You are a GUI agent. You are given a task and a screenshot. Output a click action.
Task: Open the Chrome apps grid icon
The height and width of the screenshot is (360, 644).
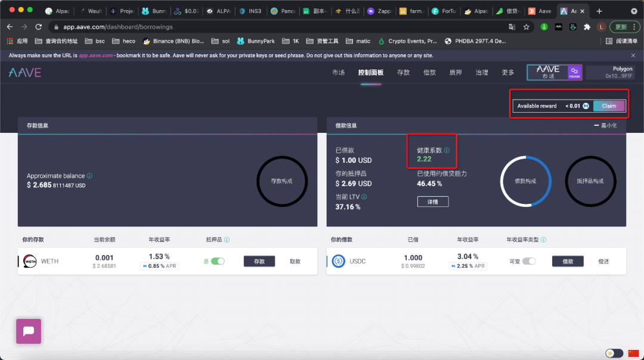(10, 41)
